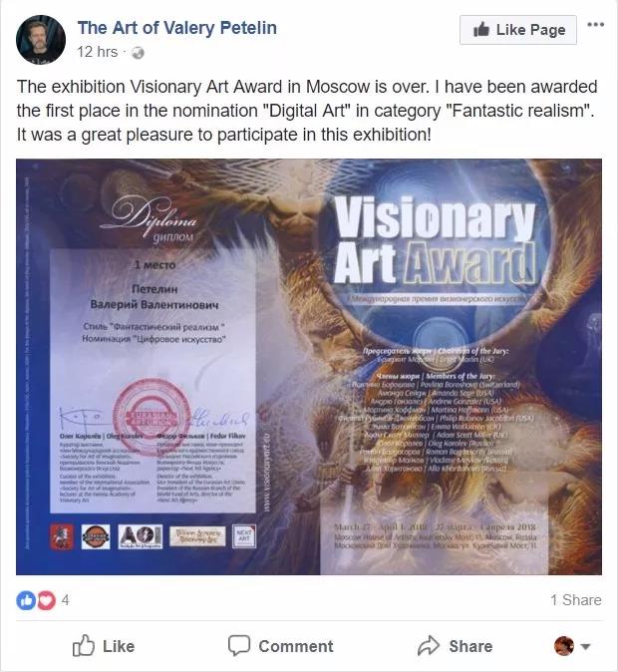The image size is (618, 672).
Task: Click the page profile picture avatar
Action: point(41,40)
